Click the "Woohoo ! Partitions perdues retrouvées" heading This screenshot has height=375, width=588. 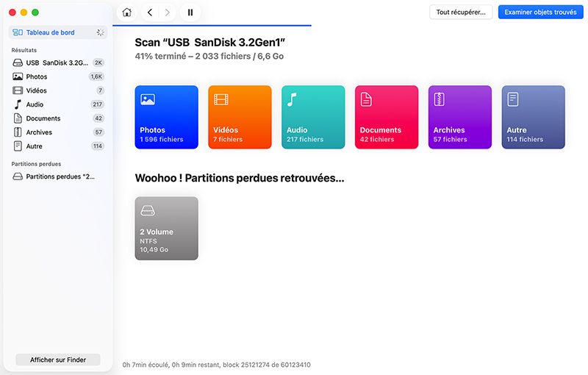tap(240, 178)
